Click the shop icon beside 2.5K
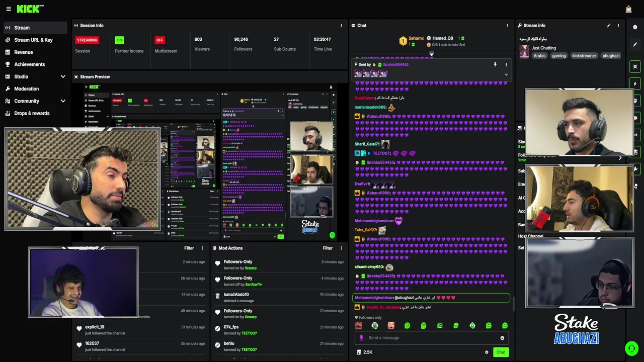Viewport: 644px width, 362px height. [359, 352]
